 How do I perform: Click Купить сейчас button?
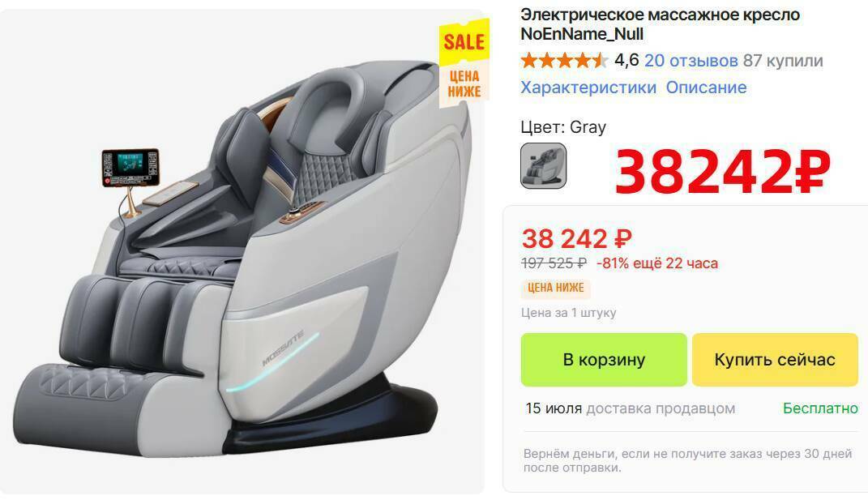tap(775, 360)
